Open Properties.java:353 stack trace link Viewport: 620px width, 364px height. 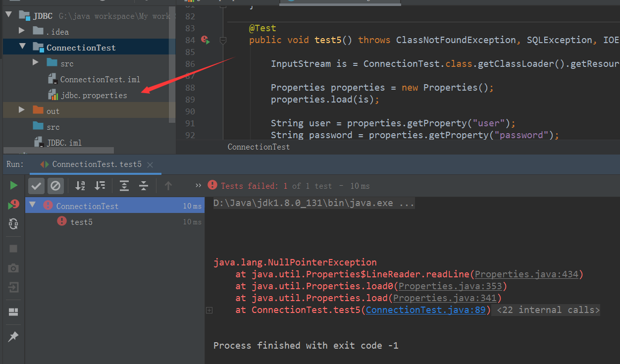coord(450,286)
